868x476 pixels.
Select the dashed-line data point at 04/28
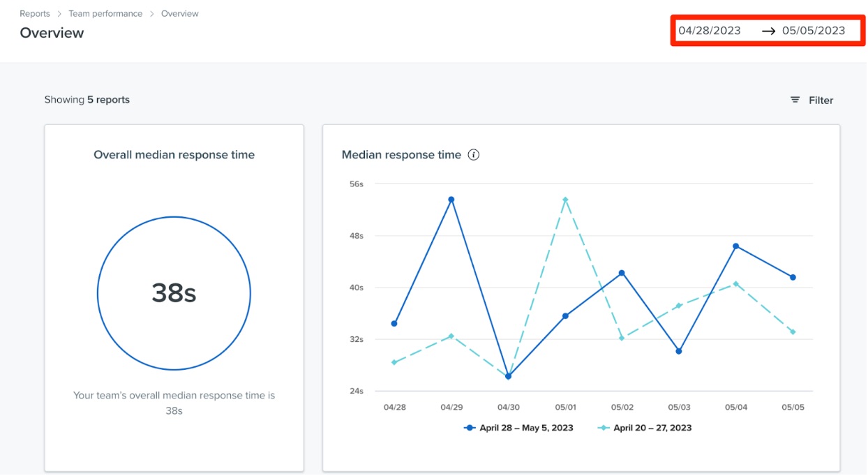coord(394,362)
